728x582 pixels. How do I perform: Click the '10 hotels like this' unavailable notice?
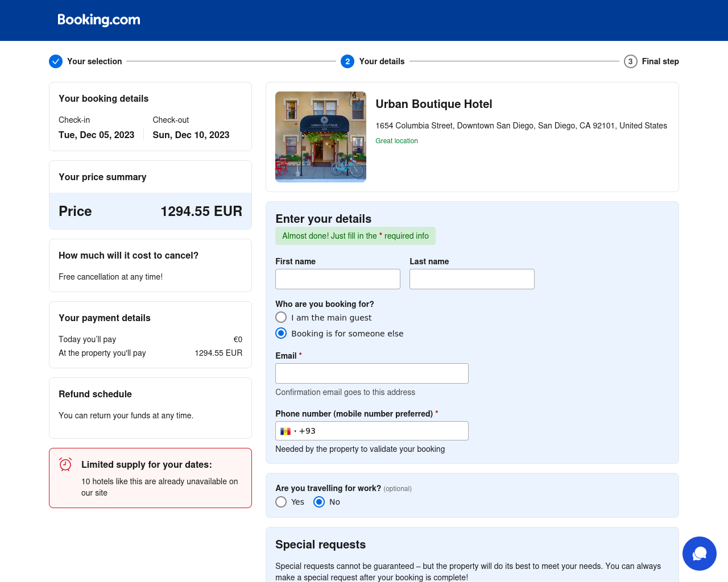(160, 487)
